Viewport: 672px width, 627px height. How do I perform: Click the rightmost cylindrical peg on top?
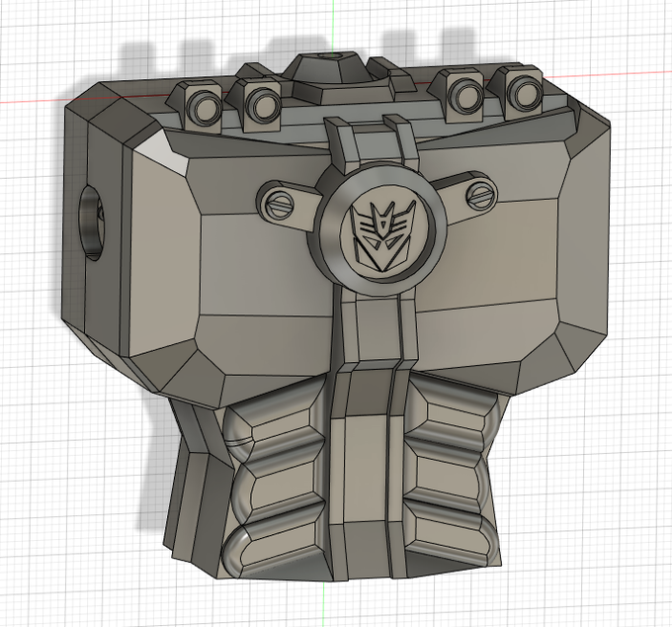[523, 92]
